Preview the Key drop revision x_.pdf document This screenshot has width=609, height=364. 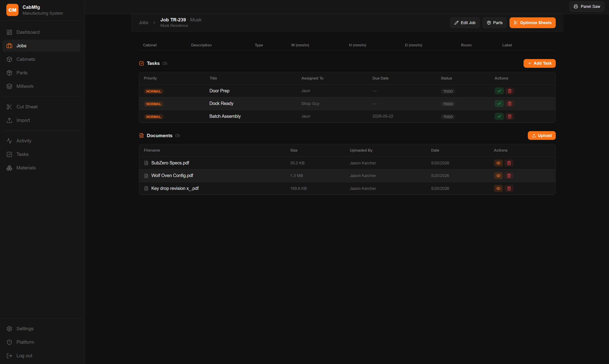pyautogui.click(x=498, y=189)
